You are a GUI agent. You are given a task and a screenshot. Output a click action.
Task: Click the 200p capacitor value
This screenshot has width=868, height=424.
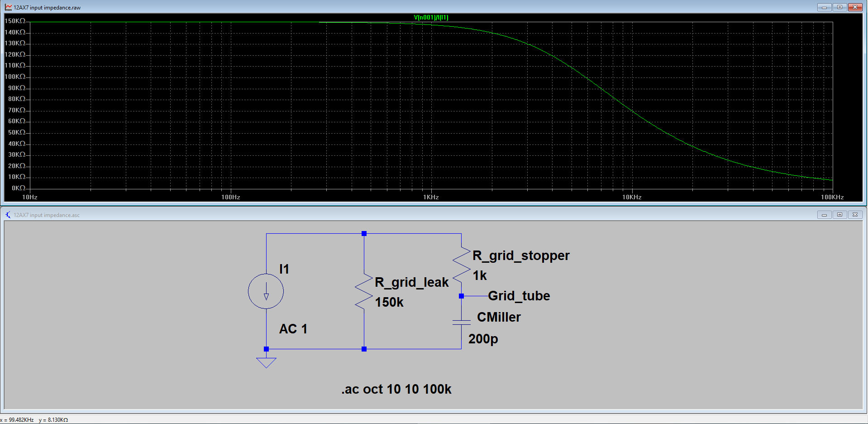[x=483, y=339]
